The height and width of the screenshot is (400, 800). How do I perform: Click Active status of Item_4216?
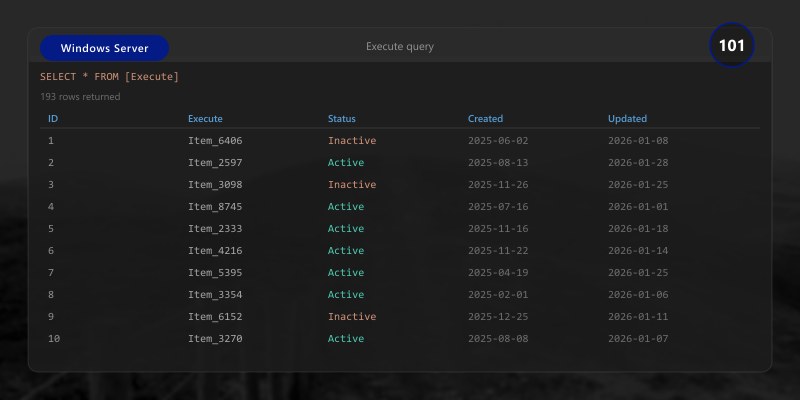click(x=346, y=250)
